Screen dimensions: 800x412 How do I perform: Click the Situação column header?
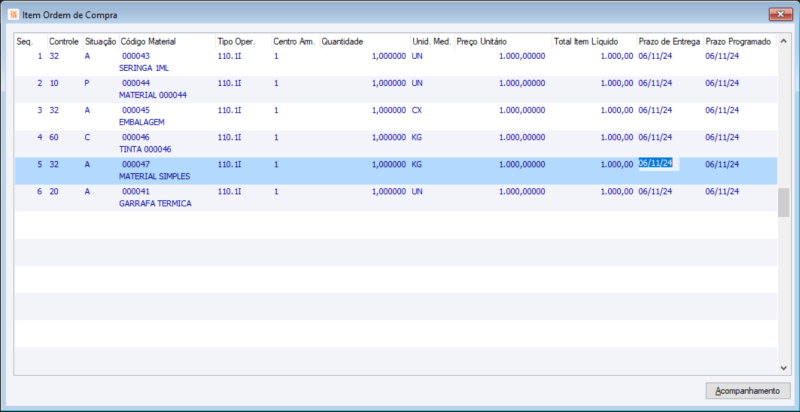coord(101,42)
